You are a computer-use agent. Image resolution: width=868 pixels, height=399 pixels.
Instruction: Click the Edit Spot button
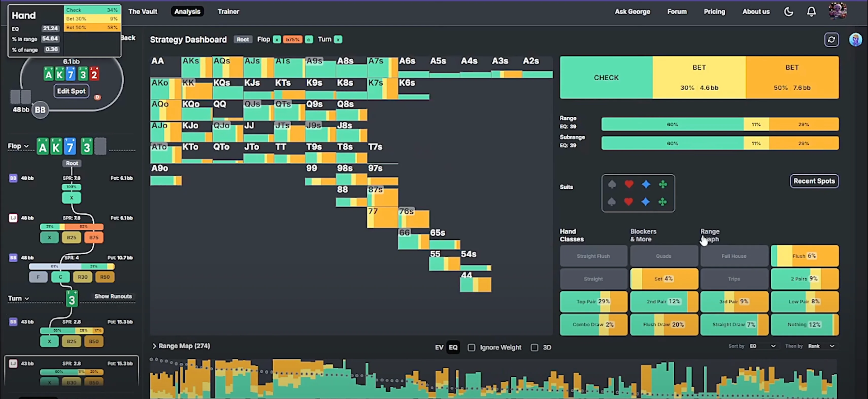point(71,91)
